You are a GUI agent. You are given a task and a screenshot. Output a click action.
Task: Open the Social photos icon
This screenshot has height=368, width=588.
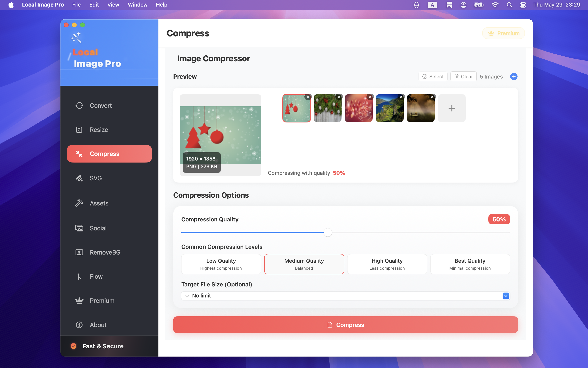(x=79, y=228)
